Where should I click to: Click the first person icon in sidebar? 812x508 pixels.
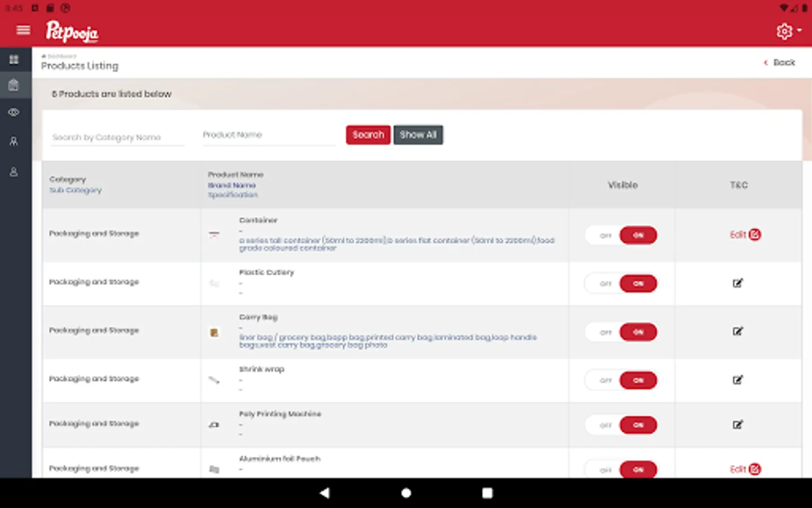point(14,141)
